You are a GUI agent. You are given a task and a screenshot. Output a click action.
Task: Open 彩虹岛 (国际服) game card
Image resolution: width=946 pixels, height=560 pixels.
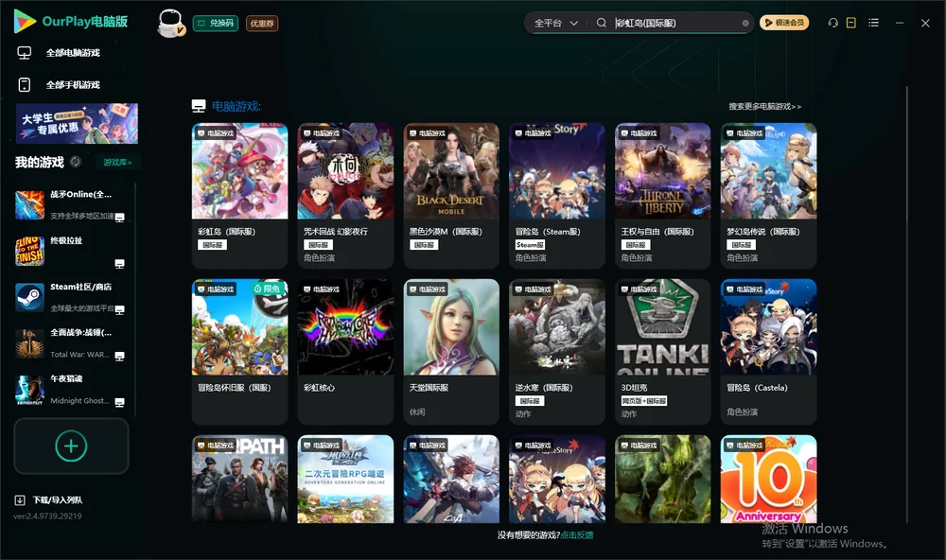click(239, 196)
